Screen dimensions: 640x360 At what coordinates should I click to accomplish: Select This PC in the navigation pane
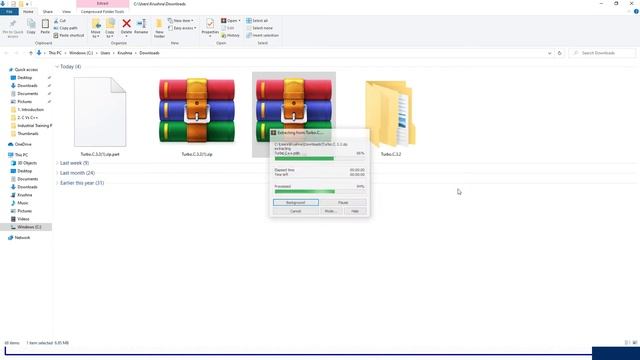click(21, 155)
